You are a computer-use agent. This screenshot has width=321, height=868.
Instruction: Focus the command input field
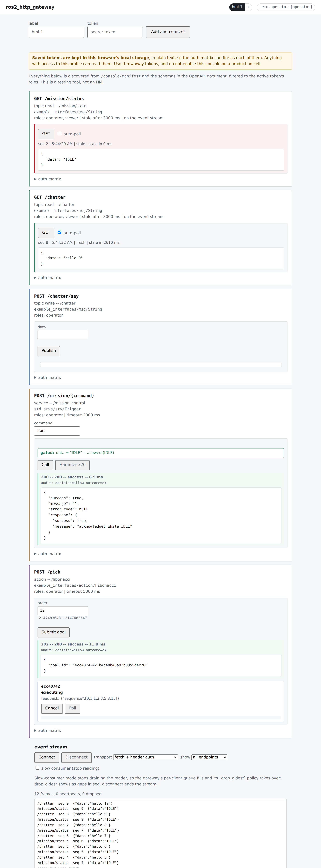click(57, 431)
